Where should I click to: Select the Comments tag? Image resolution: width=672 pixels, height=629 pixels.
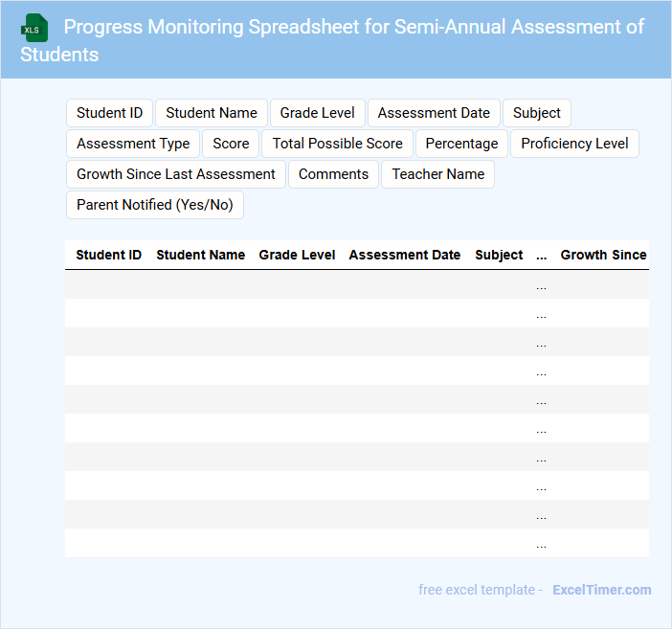[333, 174]
